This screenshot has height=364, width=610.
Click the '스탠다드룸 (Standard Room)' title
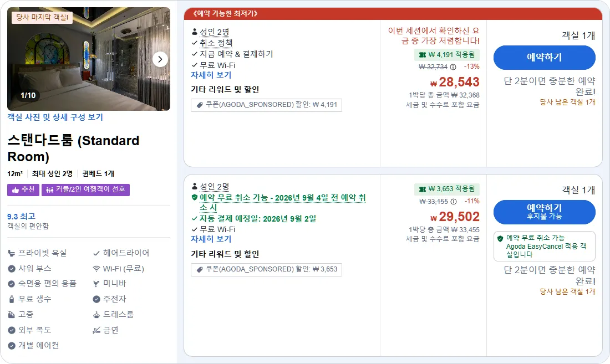73,148
